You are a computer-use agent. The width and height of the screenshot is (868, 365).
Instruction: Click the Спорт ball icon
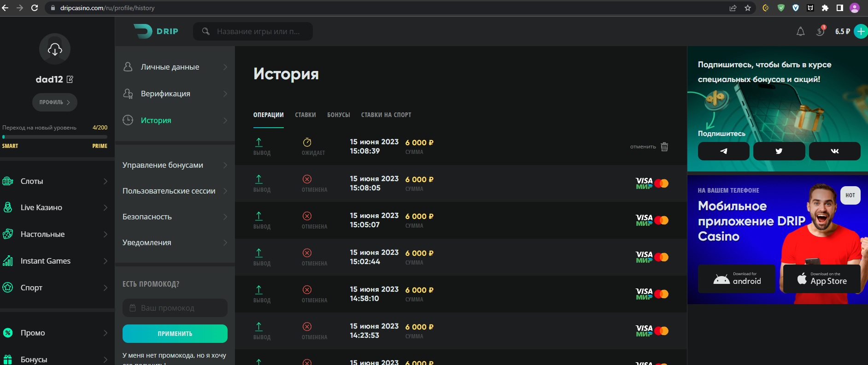(8, 288)
